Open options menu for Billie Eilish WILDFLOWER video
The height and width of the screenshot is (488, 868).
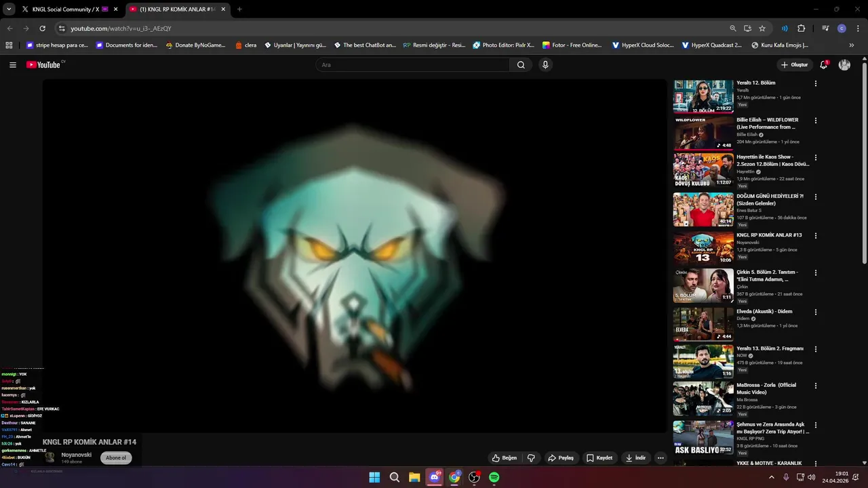(x=816, y=121)
